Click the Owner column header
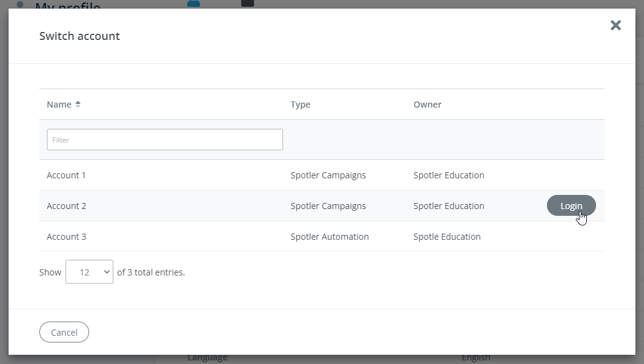The width and height of the screenshot is (644, 364). click(x=427, y=105)
